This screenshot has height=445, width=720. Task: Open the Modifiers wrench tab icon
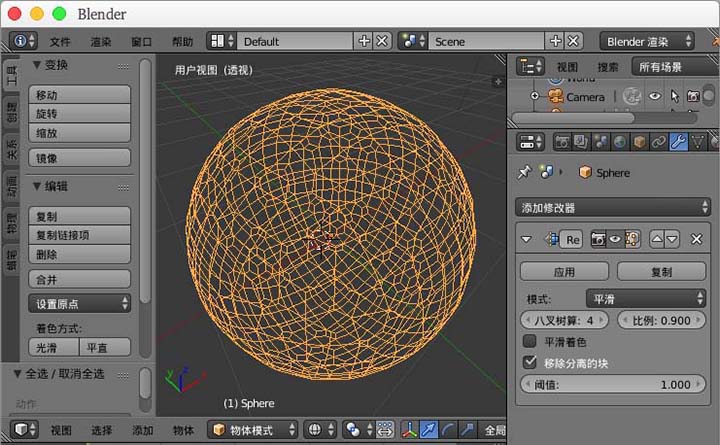tap(678, 142)
